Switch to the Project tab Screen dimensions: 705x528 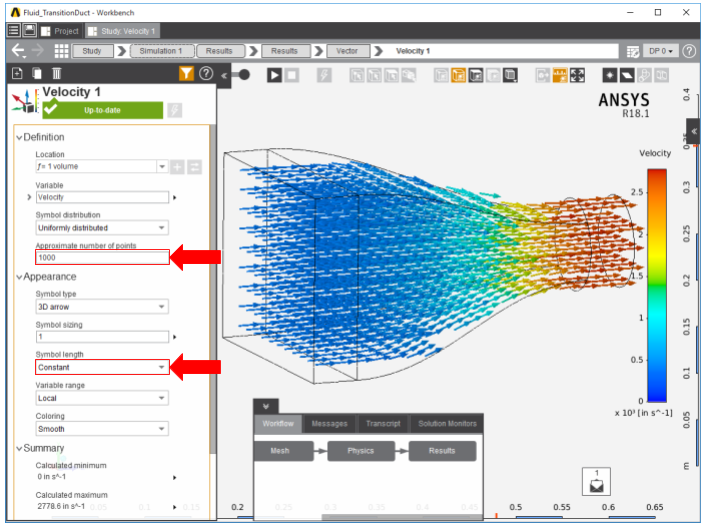(x=60, y=31)
